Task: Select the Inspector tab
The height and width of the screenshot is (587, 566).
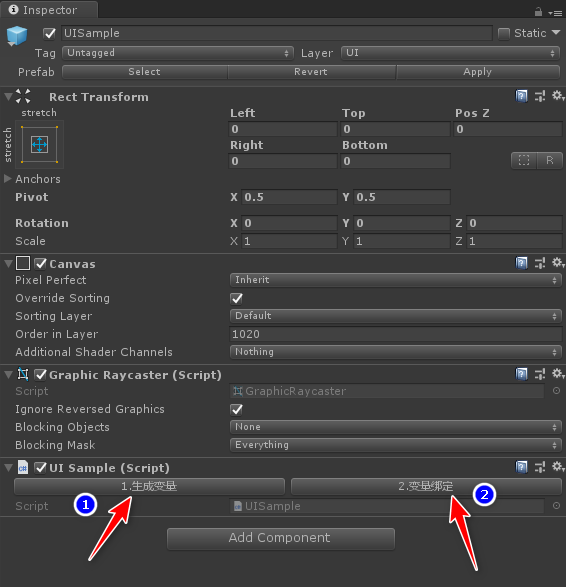Action: 49,10
